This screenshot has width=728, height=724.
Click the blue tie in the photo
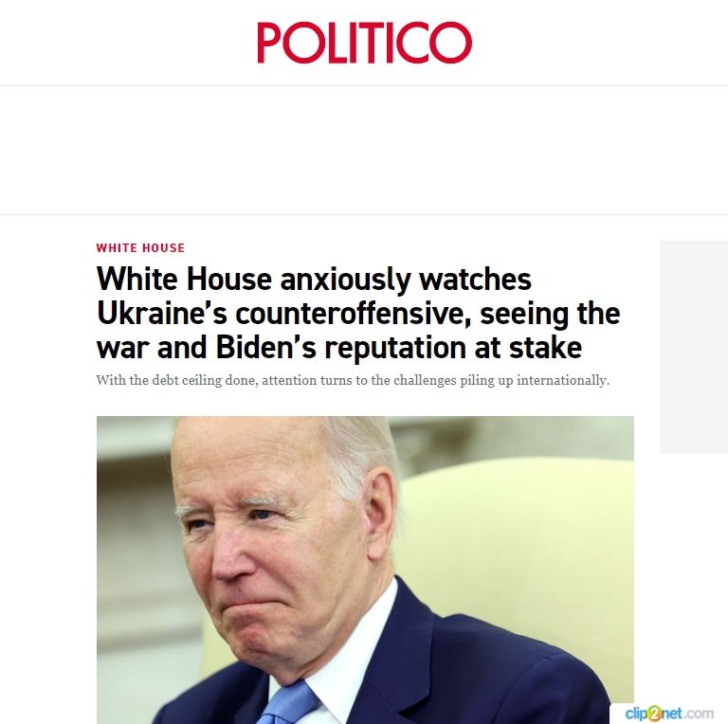[287, 703]
